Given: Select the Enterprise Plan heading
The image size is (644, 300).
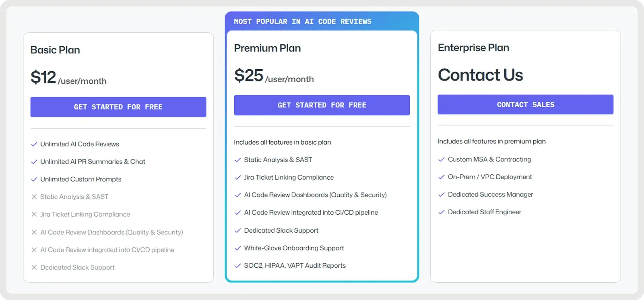Looking at the screenshot, I should (473, 48).
